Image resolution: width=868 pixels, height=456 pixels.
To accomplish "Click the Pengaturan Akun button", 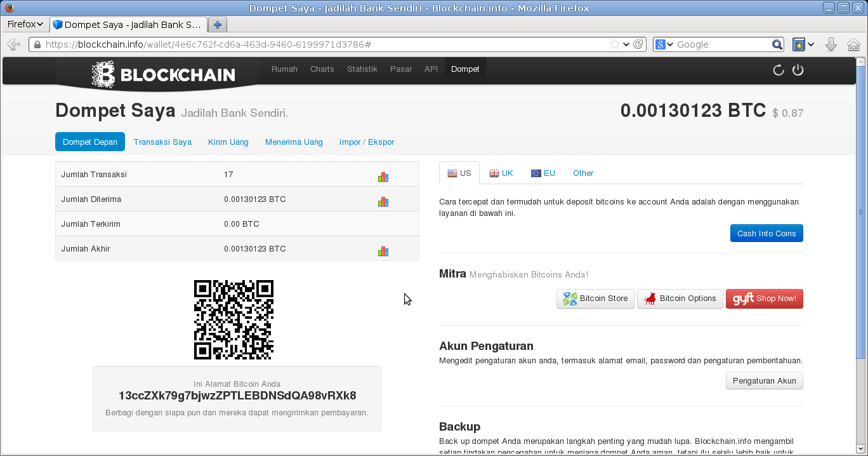I will (x=765, y=380).
